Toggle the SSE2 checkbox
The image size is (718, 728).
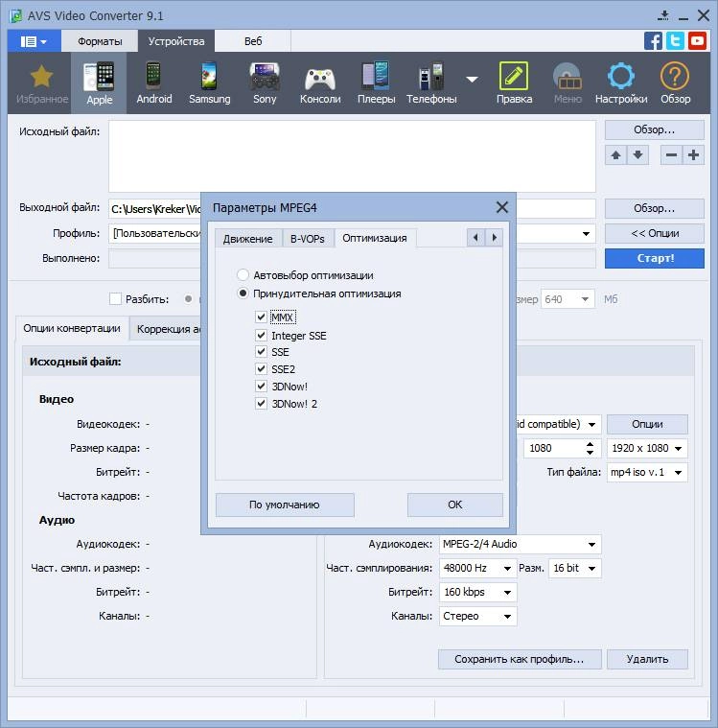pos(261,369)
